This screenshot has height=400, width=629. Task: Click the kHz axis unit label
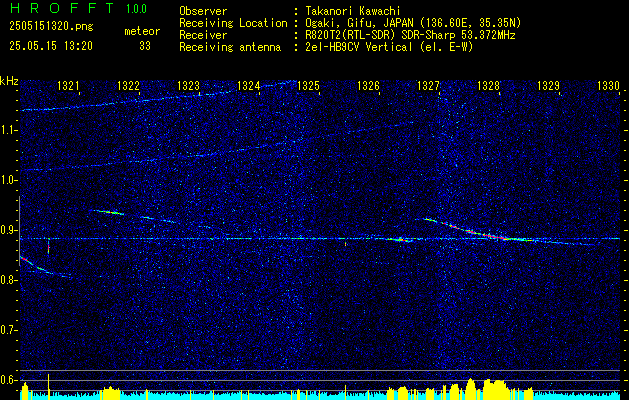9,81
